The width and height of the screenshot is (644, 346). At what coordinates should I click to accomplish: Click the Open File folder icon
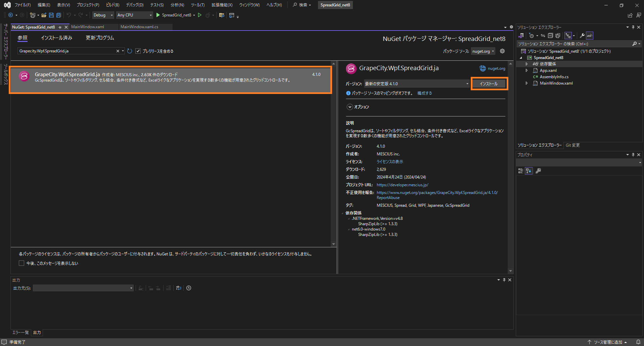44,15
